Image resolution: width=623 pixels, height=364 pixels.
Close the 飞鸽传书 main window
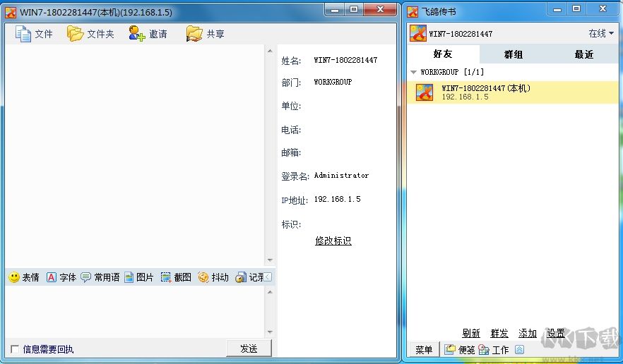603,9
